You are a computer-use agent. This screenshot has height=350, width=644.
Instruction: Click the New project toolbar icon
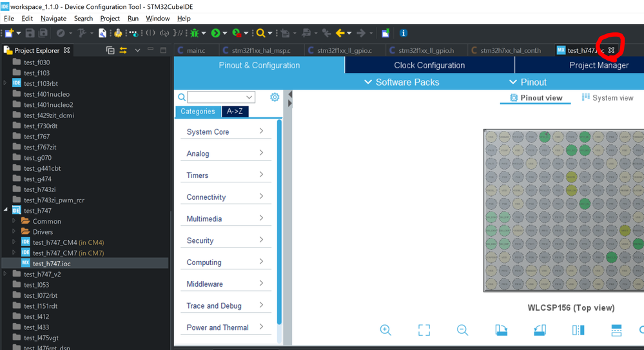[9, 34]
